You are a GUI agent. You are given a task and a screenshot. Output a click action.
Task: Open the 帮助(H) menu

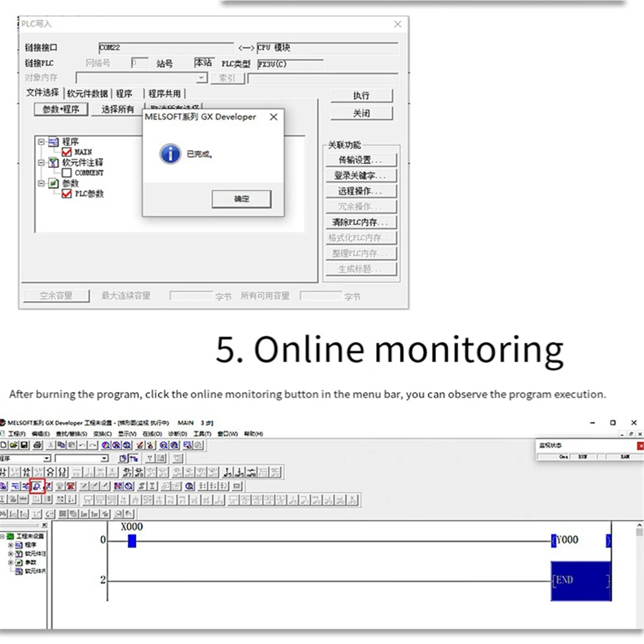tap(253, 434)
